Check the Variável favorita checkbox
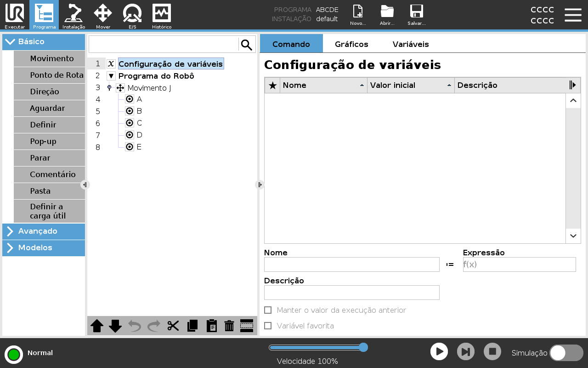The height and width of the screenshot is (368, 588). 268,326
